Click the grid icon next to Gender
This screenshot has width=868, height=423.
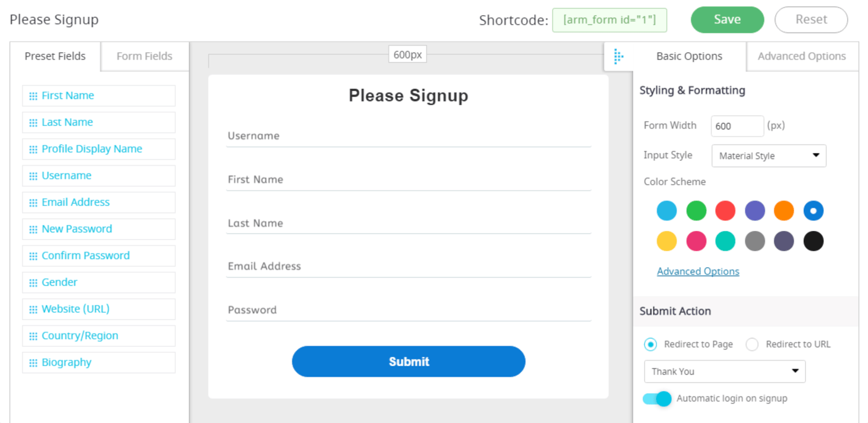tap(33, 283)
